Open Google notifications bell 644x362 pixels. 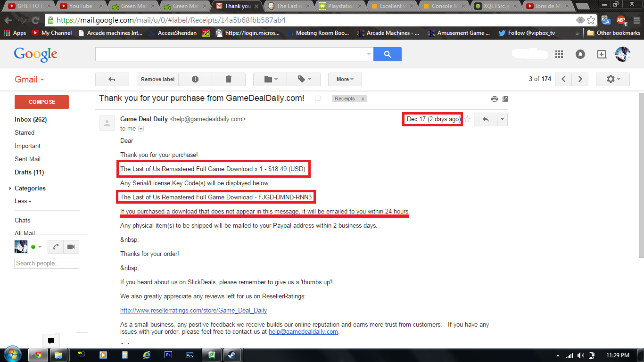580,54
